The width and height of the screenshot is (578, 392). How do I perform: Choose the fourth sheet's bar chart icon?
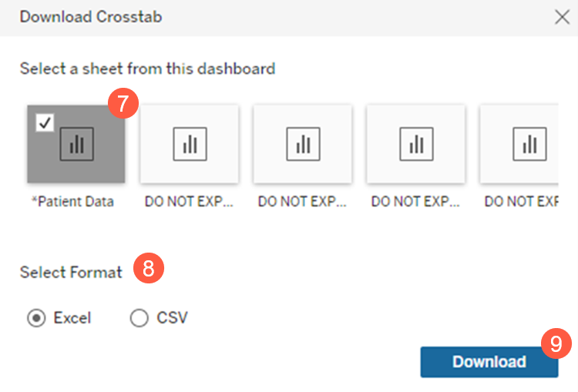(x=415, y=144)
